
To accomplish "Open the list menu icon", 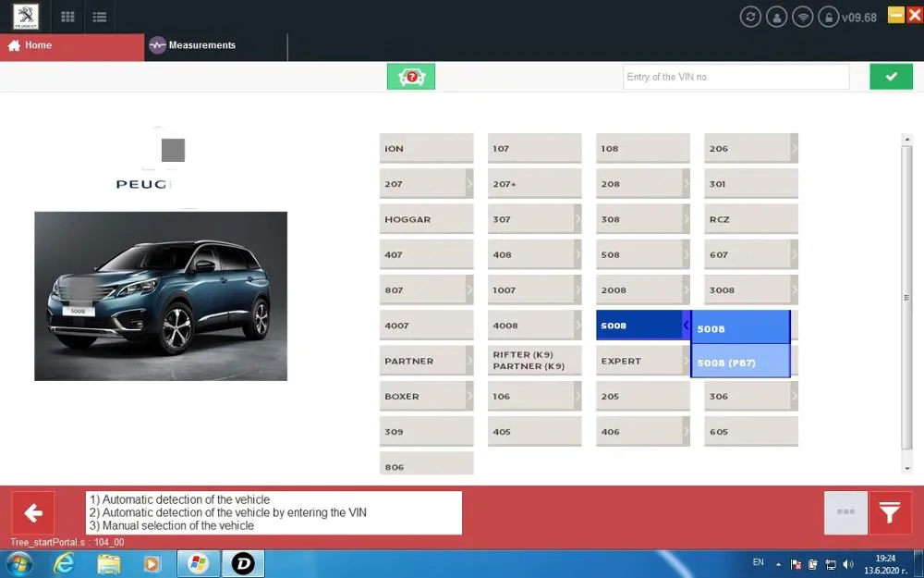I will 100,16.
